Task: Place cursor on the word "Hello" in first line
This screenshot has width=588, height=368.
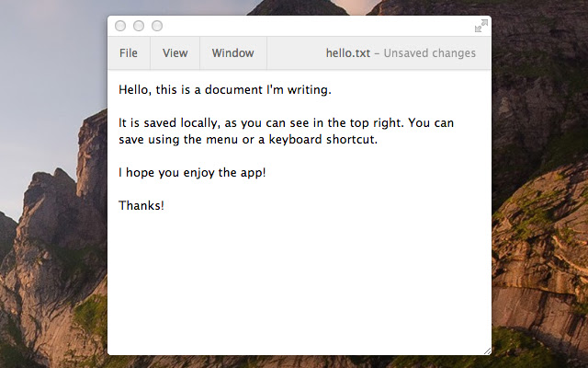Action: click(x=135, y=90)
